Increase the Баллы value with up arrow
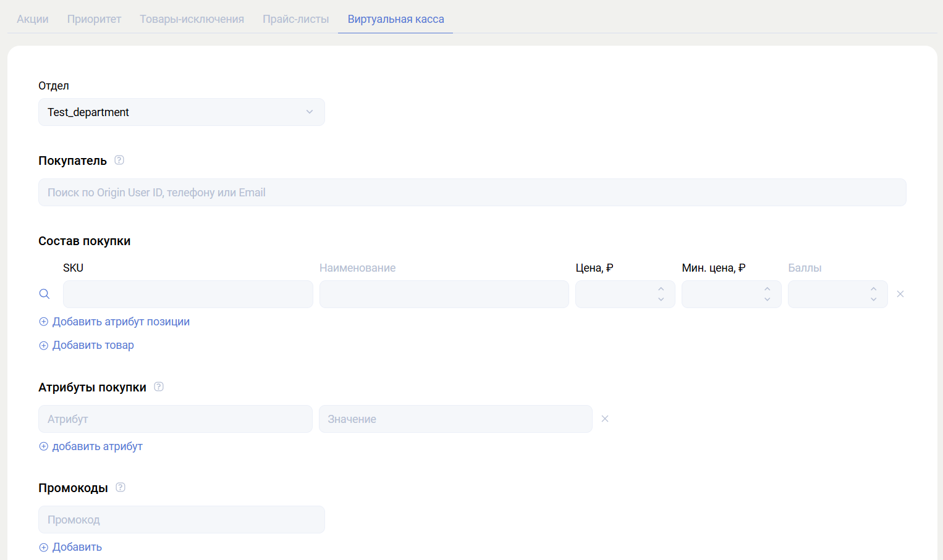This screenshot has height=560, width=943. (873, 289)
